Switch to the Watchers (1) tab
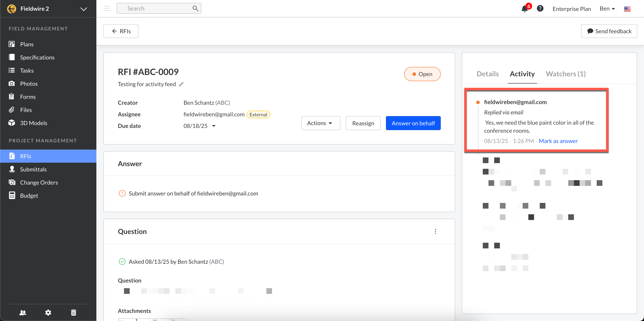This screenshot has height=321, width=644. coord(566,74)
